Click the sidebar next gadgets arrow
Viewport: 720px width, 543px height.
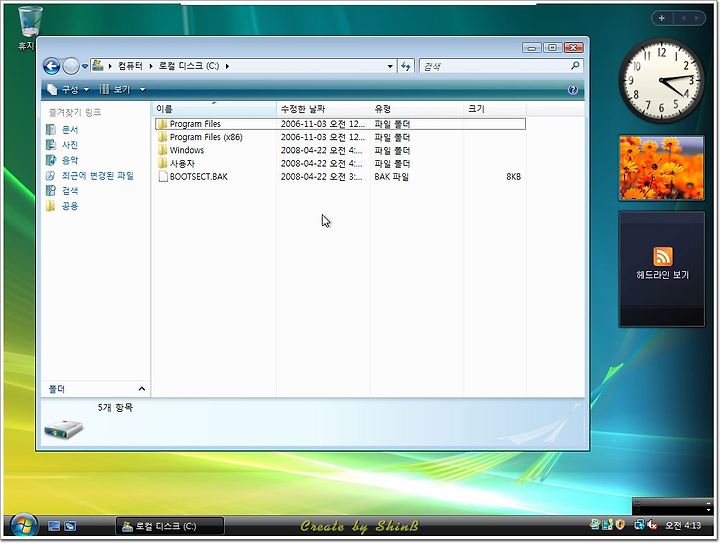click(x=697, y=18)
